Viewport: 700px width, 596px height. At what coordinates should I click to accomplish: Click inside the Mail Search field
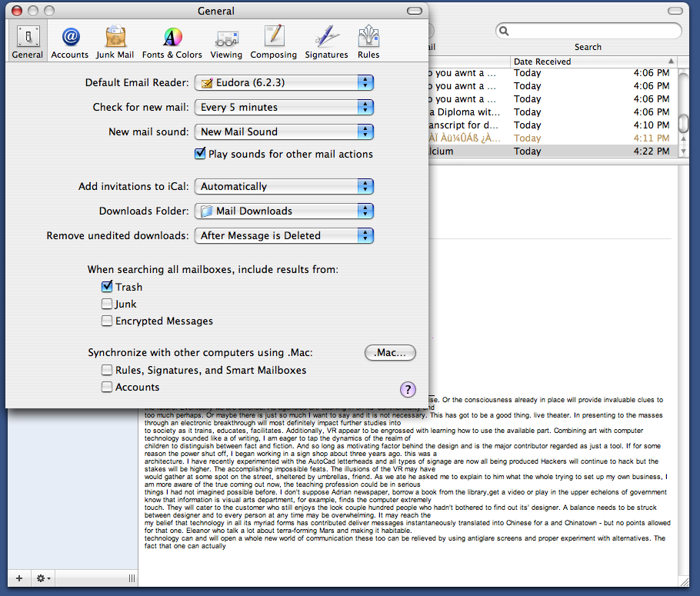pyautogui.click(x=588, y=31)
